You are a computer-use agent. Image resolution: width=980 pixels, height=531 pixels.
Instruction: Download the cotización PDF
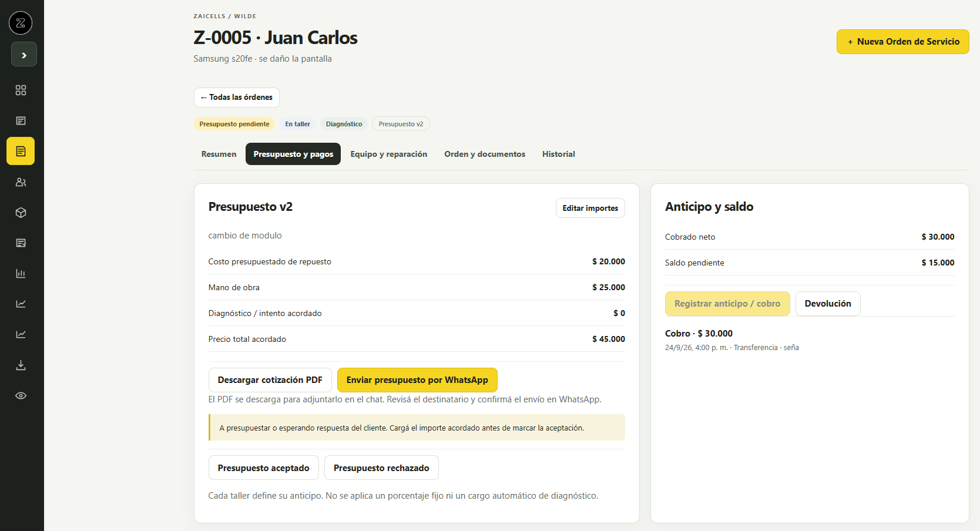tap(270, 380)
